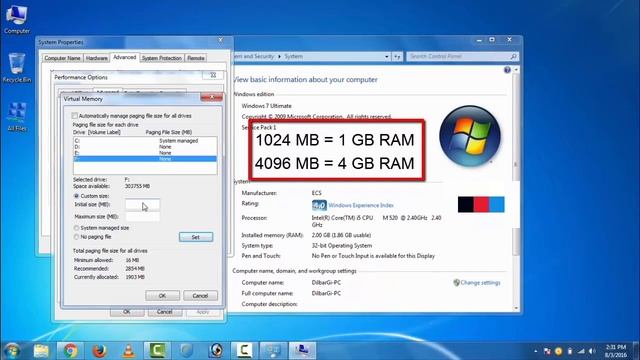640x360 pixels.
Task: Switch to the Hardware tab
Action: (x=97, y=58)
